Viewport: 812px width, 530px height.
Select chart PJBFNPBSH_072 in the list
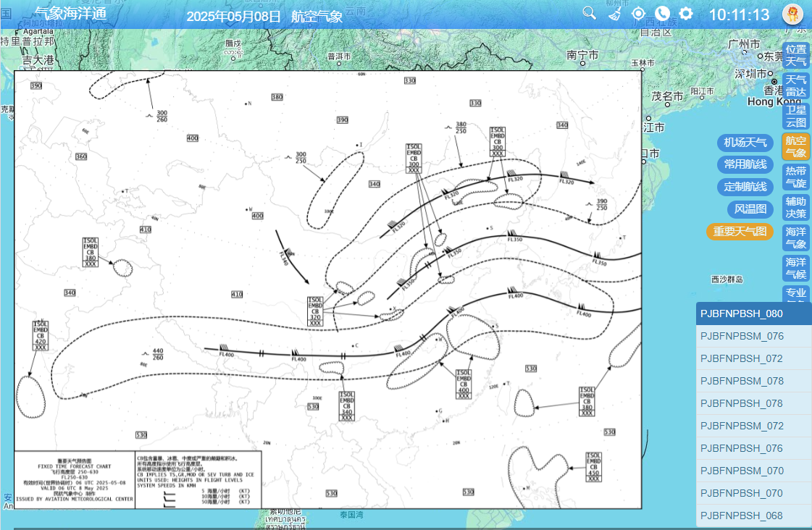[753, 358]
